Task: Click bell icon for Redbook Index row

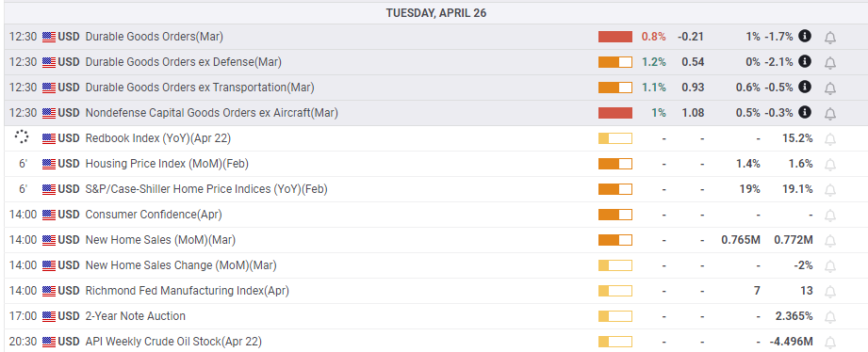Action: click(829, 139)
